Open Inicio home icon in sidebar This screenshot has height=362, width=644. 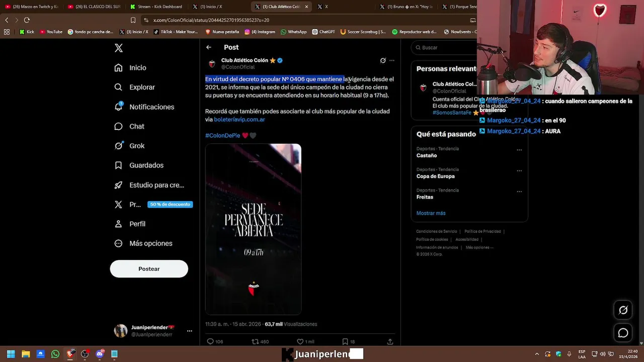pos(118,67)
